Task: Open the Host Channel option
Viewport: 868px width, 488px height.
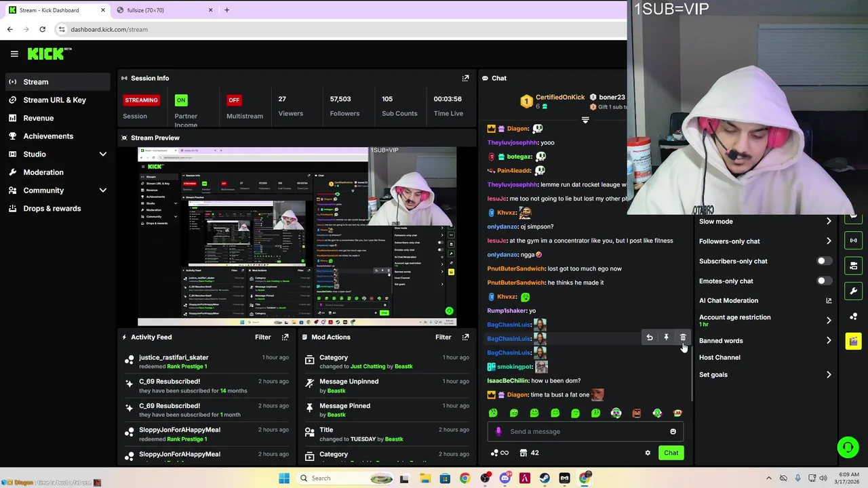Action: tap(719, 357)
